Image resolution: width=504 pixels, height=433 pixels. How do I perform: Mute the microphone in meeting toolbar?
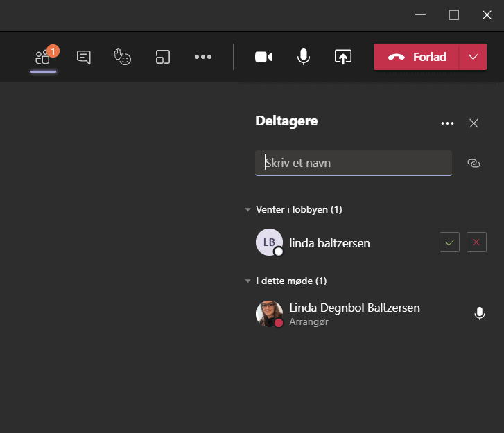tap(304, 58)
